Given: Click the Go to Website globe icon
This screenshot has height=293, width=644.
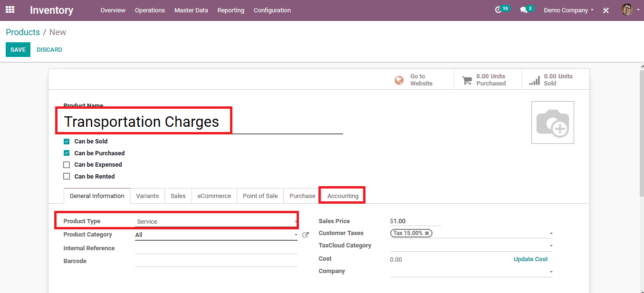Looking at the screenshot, I should tap(399, 80).
